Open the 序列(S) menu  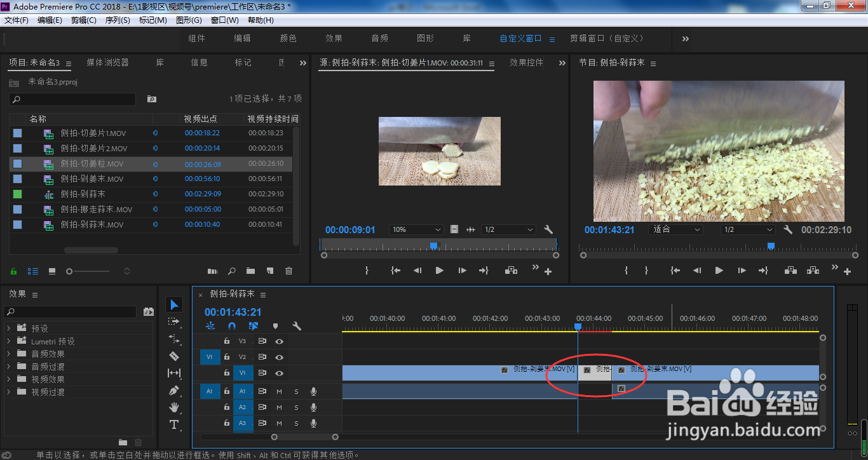(x=118, y=20)
